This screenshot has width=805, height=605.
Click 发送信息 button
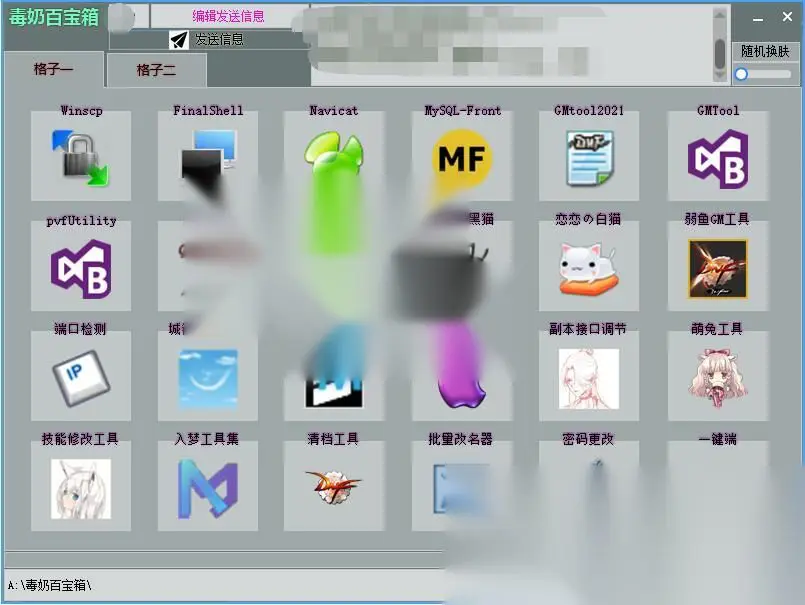209,40
